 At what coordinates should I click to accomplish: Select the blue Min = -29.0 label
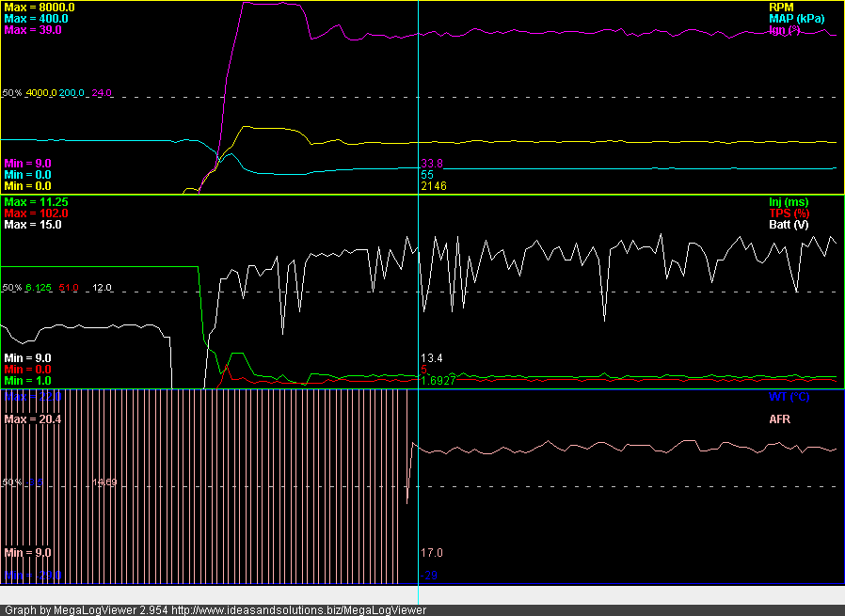tap(33, 576)
